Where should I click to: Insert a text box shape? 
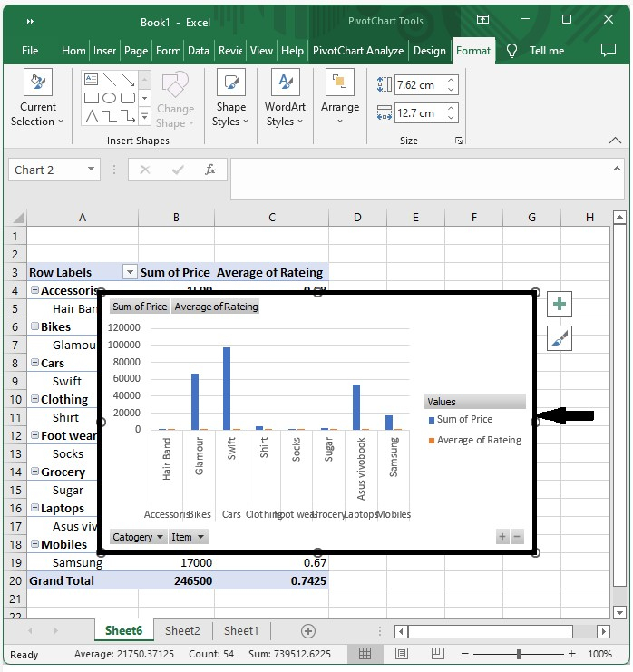92,79
